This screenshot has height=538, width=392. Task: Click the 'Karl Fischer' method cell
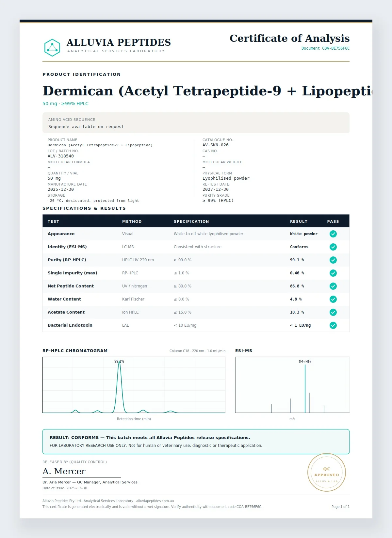tap(133, 299)
